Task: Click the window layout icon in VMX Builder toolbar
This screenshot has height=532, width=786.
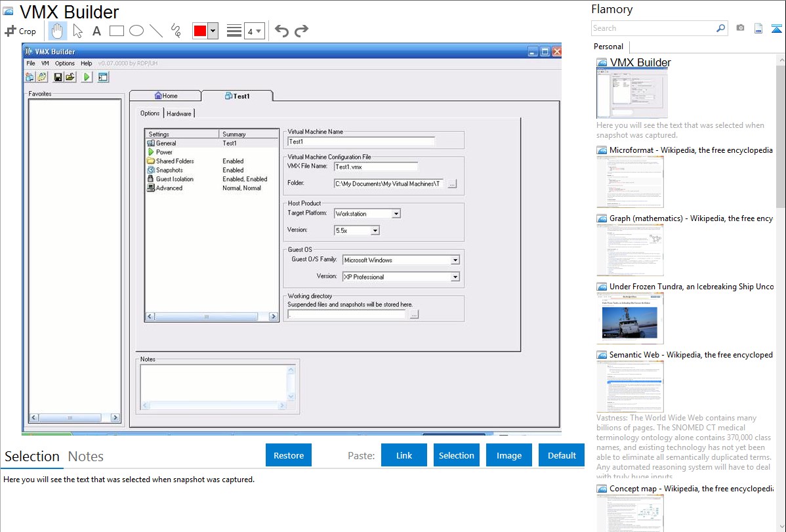Action: (103, 77)
